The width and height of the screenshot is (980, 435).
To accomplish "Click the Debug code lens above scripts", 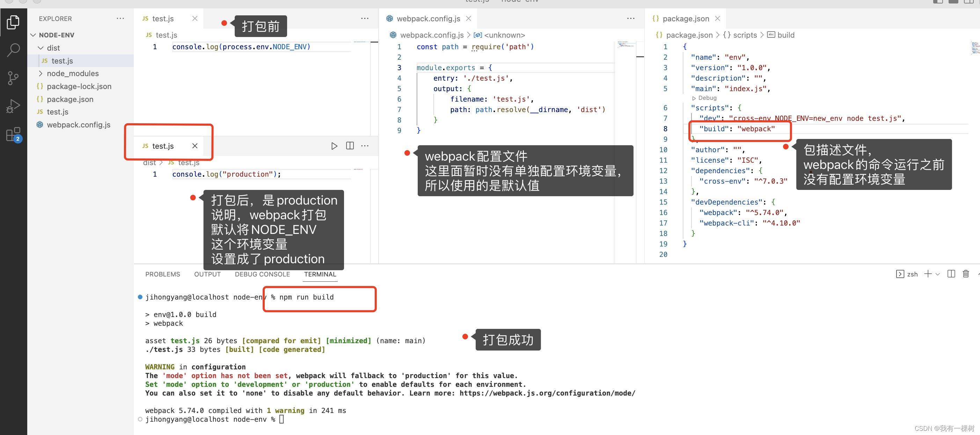I will [704, 98].
